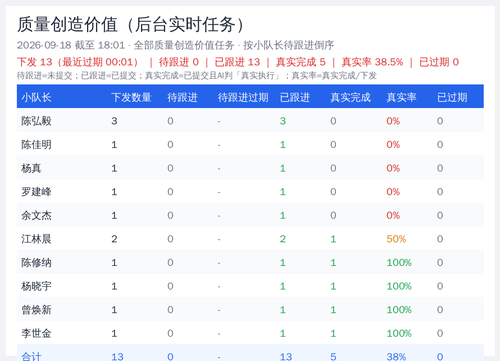Select team leader name 陈修纳

(36, 263)
